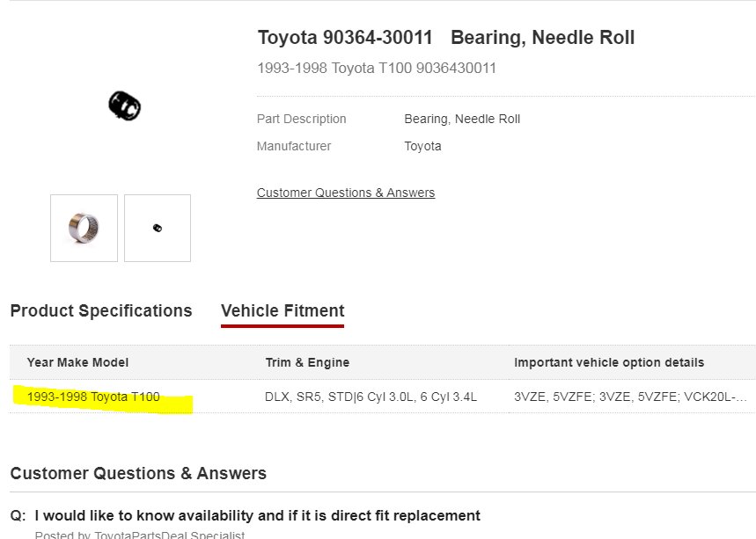756x539 pixels.
Task: Click the Trim & Engine column header
Action: pos(307,362)
